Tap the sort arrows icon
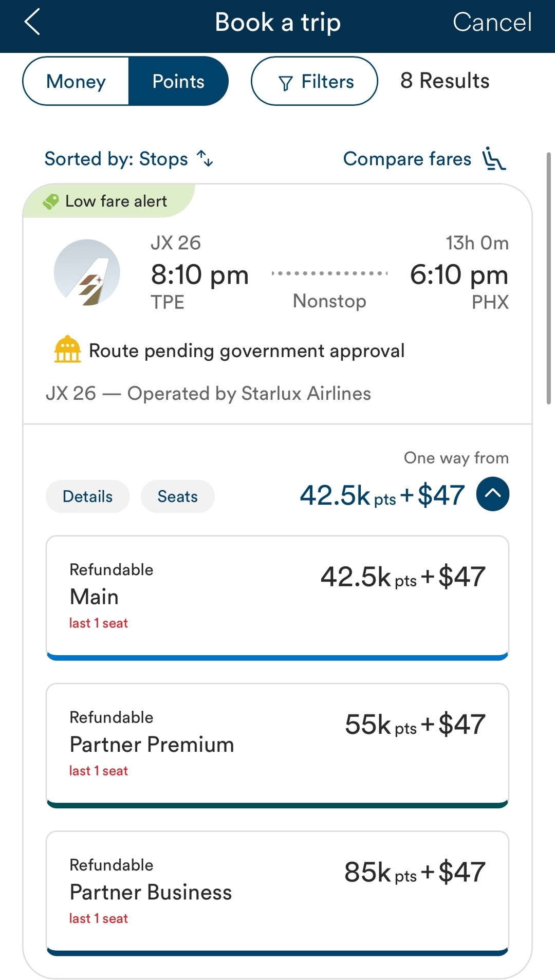Viewport: 555px width, 980px height. coord(205,159)
